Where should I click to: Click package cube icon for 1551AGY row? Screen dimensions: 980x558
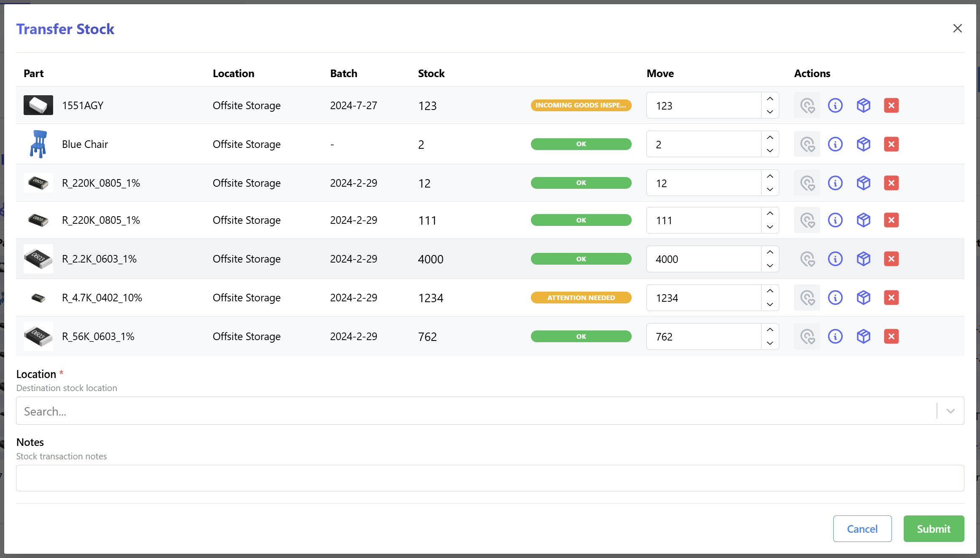tap(863, 105)
